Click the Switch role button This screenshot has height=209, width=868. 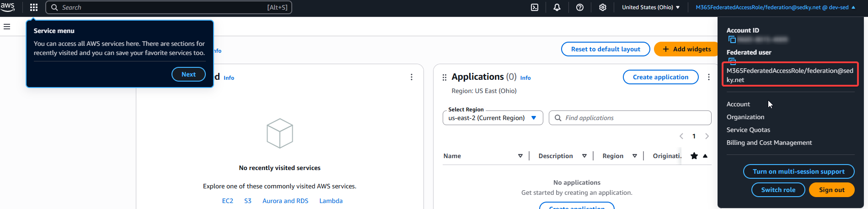[778, 190]
